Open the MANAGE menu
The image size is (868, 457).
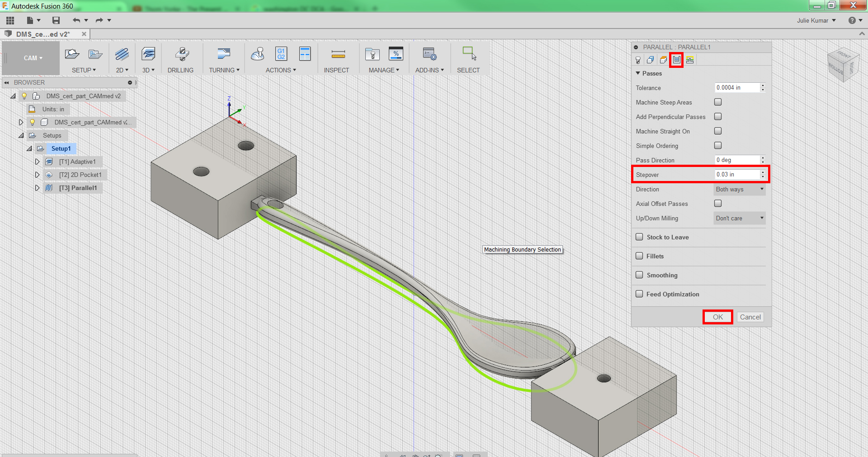tap(384, 70)
